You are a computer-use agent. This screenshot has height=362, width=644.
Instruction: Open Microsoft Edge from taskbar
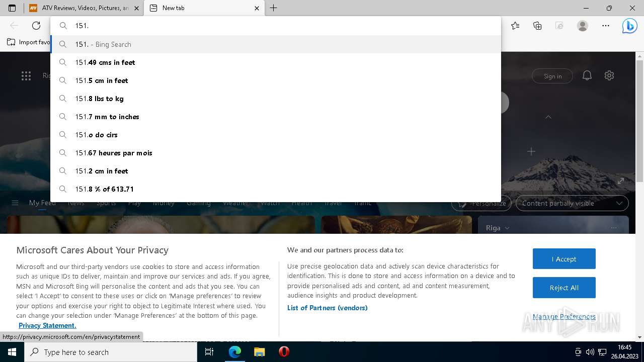[x=235, y=352]
